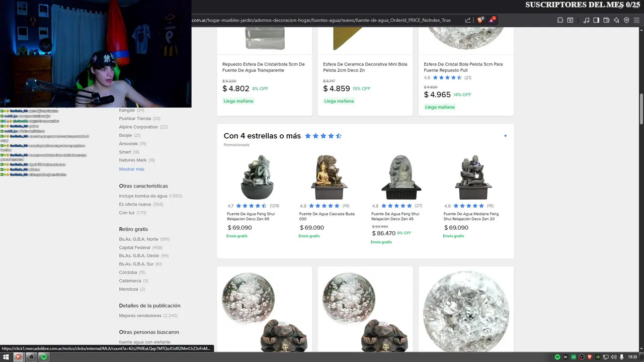The width and height of the screenshot is (644, 362).
Task: Filter by brand Pushkar Tienda
Action: click(x=139, y=119)
